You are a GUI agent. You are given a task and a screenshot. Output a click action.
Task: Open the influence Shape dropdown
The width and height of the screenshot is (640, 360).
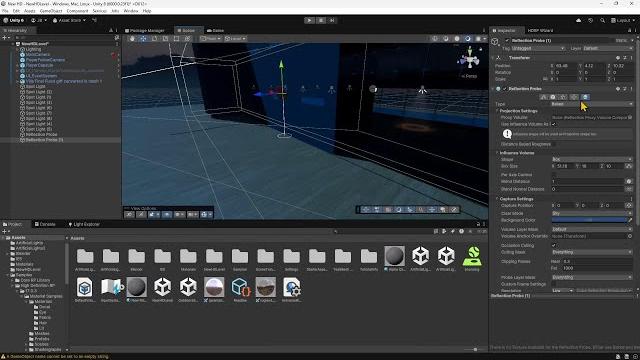click(592, 159)
